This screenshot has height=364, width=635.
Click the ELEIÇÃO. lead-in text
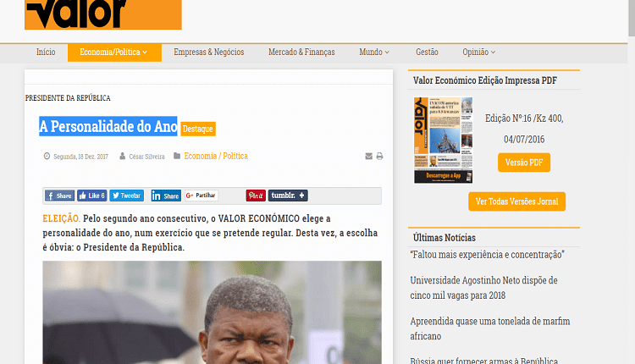[62, 218]
